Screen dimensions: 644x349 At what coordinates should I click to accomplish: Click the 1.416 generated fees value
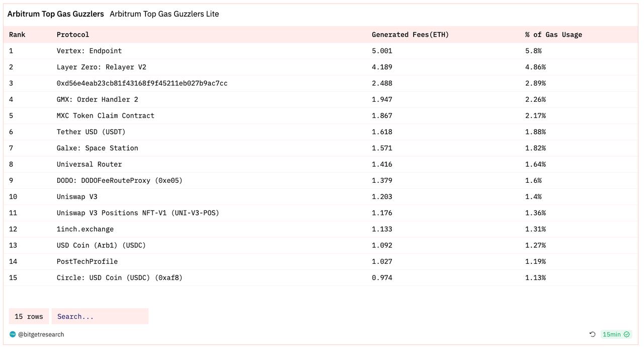click(382, 164)
